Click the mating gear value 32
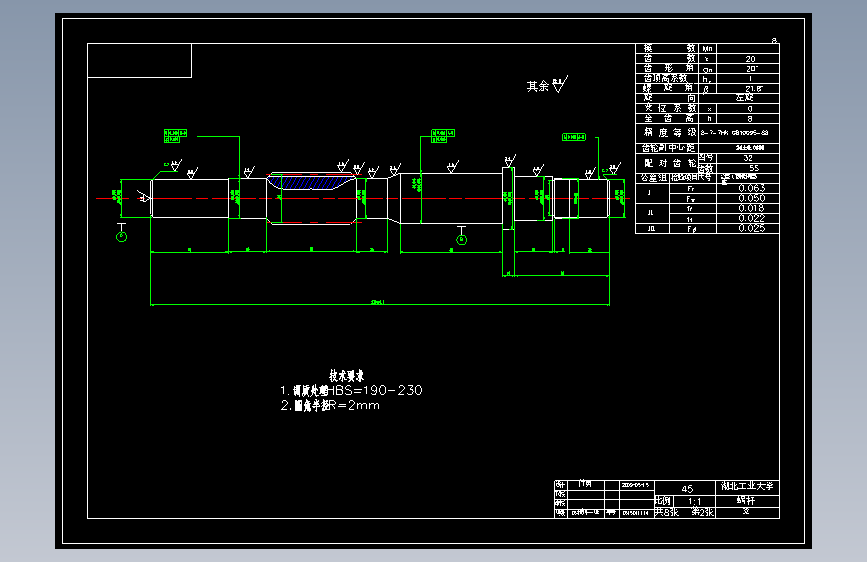Image resolution: width=867 pixels, height=562 pixels. (x=748, y=158)
